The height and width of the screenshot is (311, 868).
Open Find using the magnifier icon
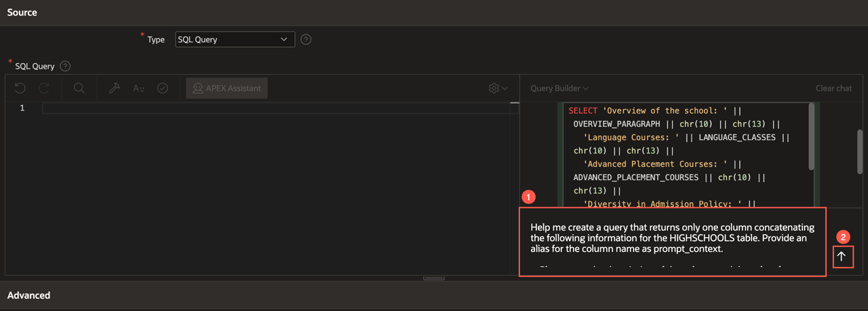tap(79, 88)
